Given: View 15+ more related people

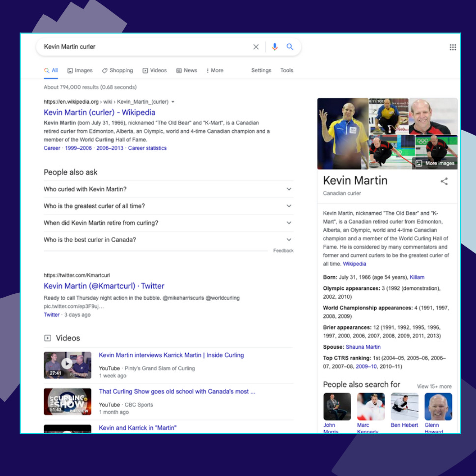Looking at the screenshot, I should [x=434, y=387].
